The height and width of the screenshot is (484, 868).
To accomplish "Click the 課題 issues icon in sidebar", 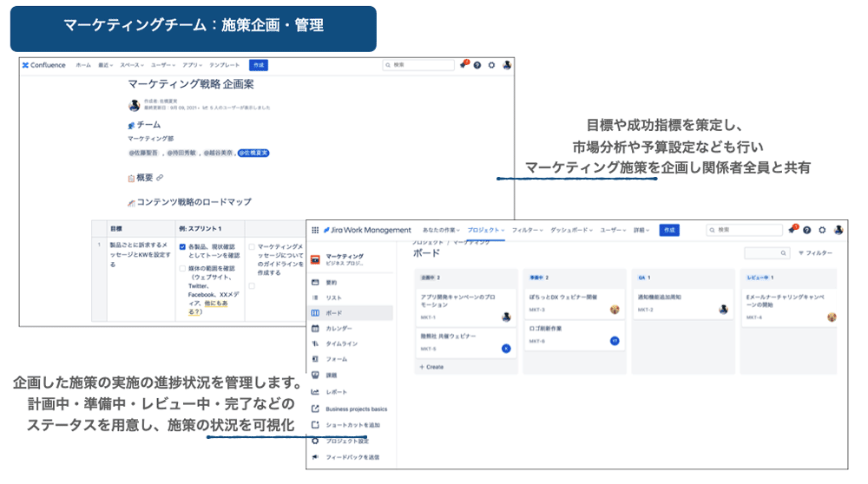I will point(315,375).
